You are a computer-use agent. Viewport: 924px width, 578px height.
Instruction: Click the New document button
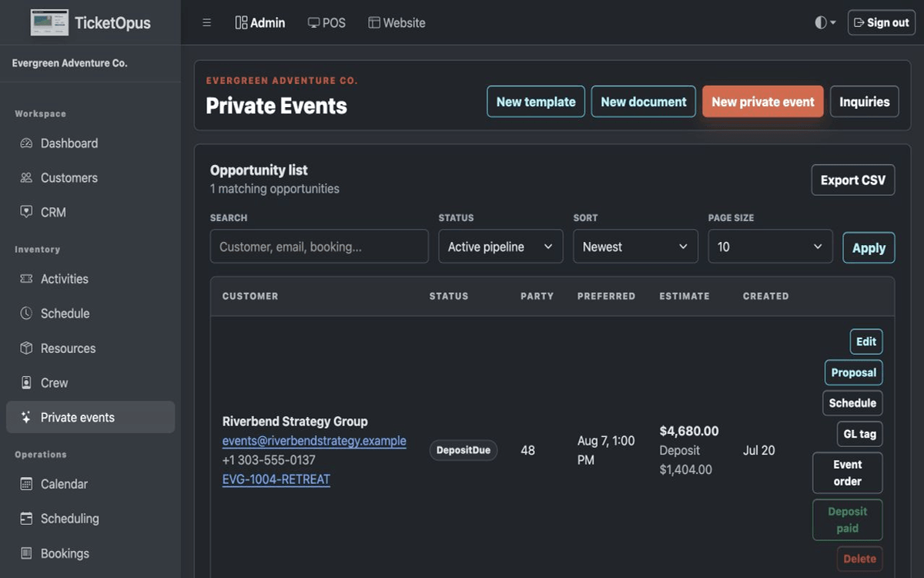coord(644,102)
